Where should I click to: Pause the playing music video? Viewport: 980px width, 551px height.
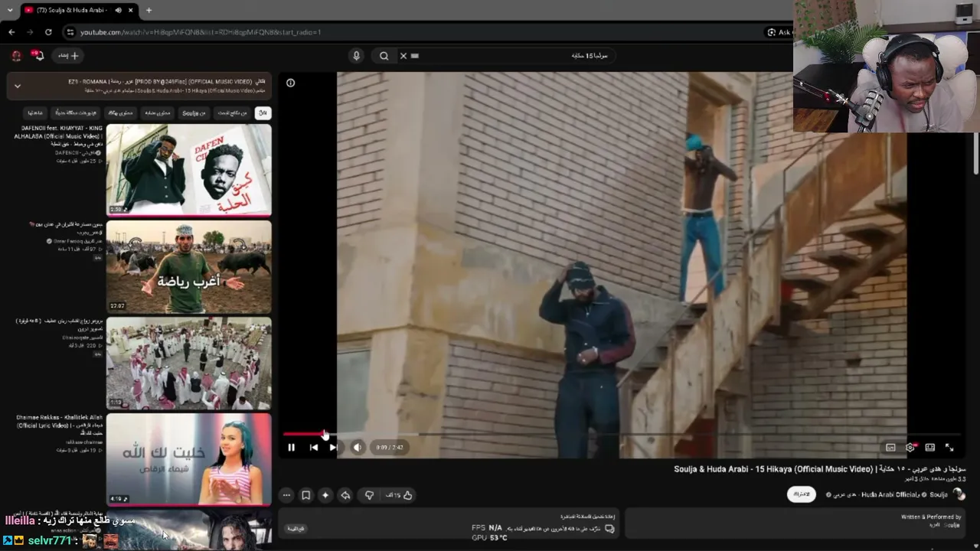tap(291, 448)
